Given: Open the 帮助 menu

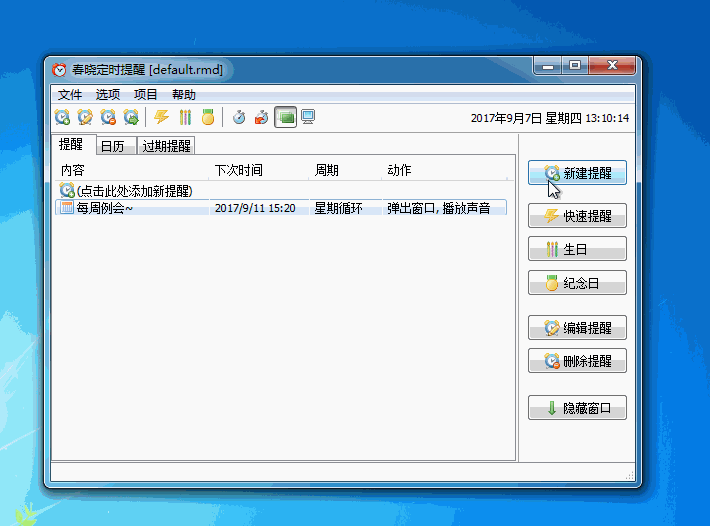Looking at the screenshot, I should click(183, 95).
